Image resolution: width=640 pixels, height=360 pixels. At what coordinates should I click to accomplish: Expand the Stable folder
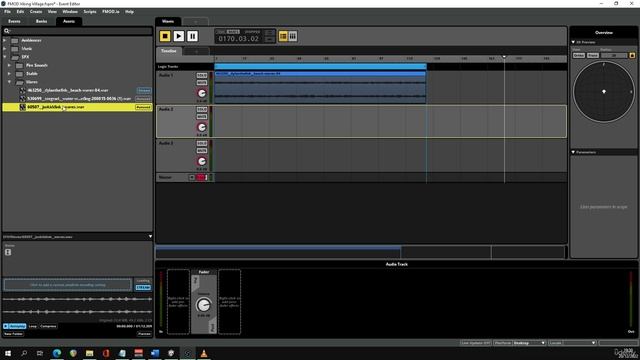9,74
